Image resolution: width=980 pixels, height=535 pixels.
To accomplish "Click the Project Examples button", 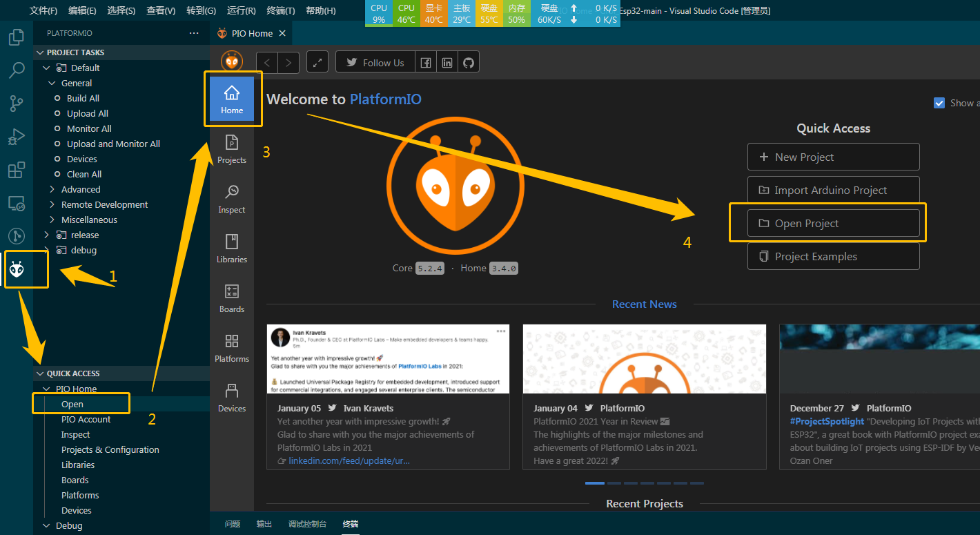I will pos(833,256).
